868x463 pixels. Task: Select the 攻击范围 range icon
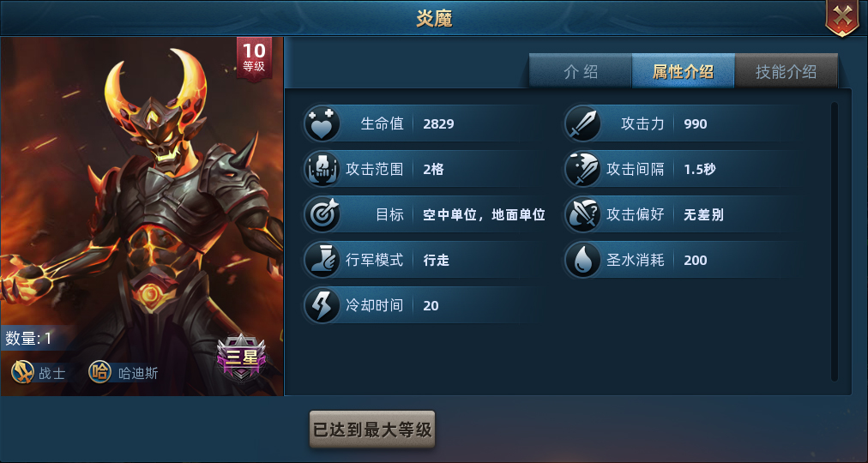[x=322, y=169]
